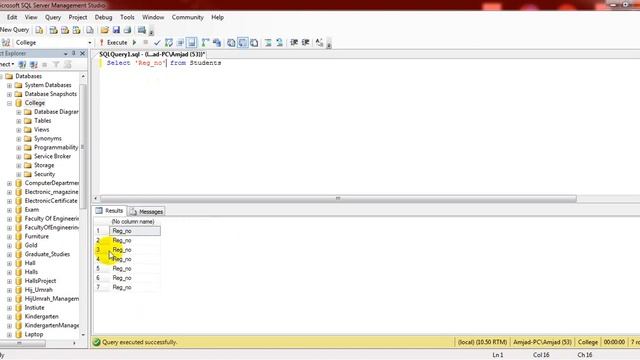Image resolution: width=640 pixels, height=360 pixels.
Task: Click Object Explorer connect icon
Action: click(22, 64)
